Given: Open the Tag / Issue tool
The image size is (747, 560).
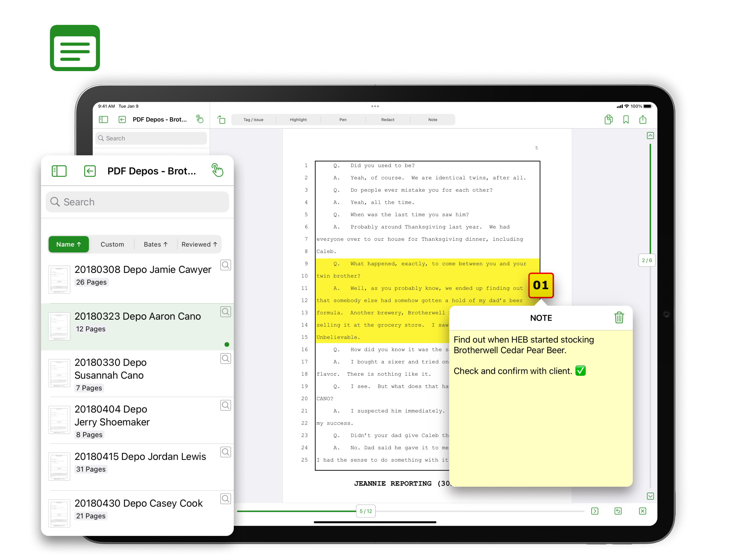Looking at the screenshot, I should click(x=253, y=119).
